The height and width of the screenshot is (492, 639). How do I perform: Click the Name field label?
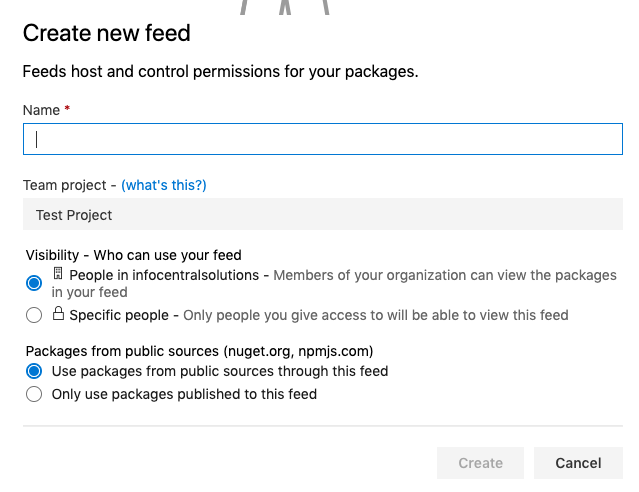point(42,110)
